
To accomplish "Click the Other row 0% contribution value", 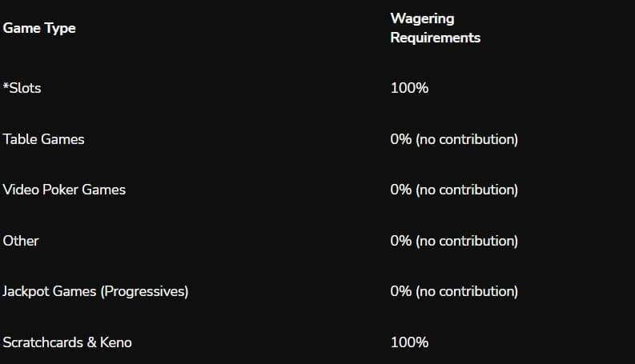I will pyautogui.click(x=454, y=241).
